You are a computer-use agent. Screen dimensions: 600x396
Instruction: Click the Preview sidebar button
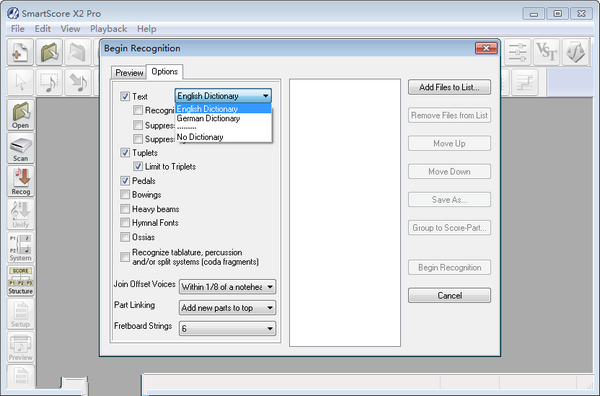pos(21,347)
